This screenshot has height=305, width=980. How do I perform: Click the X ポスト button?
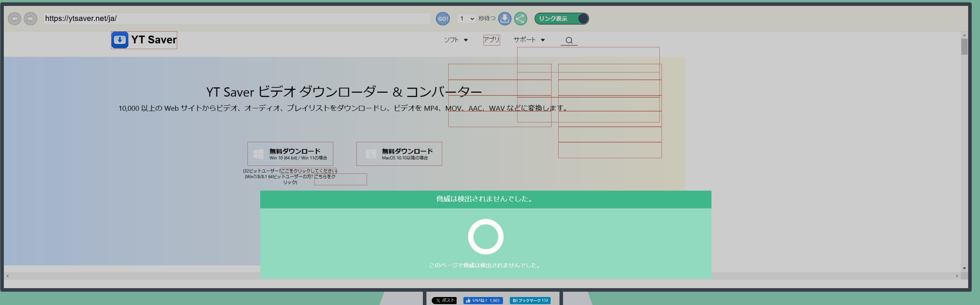444,301
